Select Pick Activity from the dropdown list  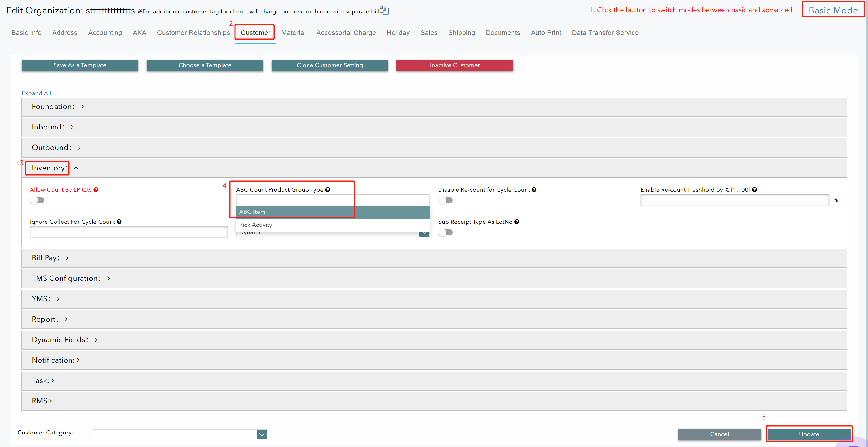click(x=255, y=225)
